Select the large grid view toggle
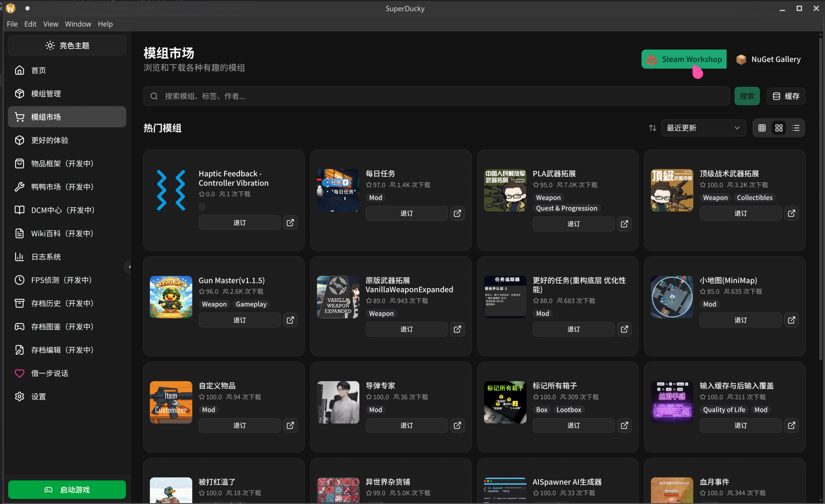 [779, 128]
